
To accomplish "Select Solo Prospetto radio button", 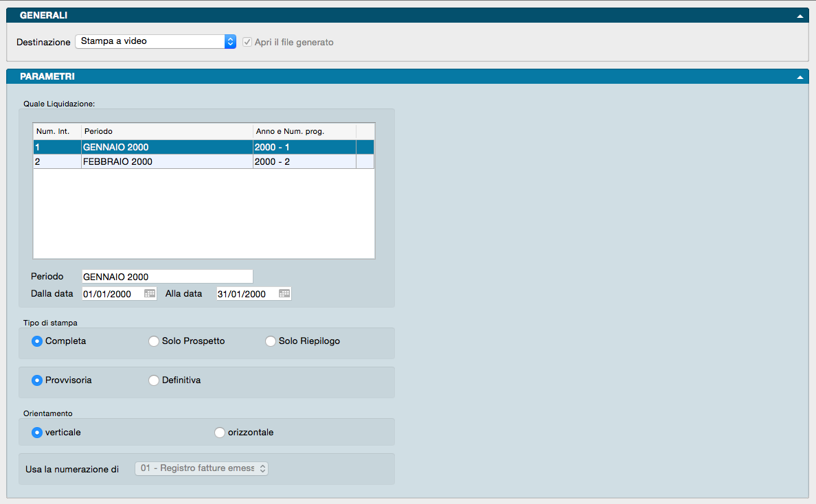I will 154,341.
